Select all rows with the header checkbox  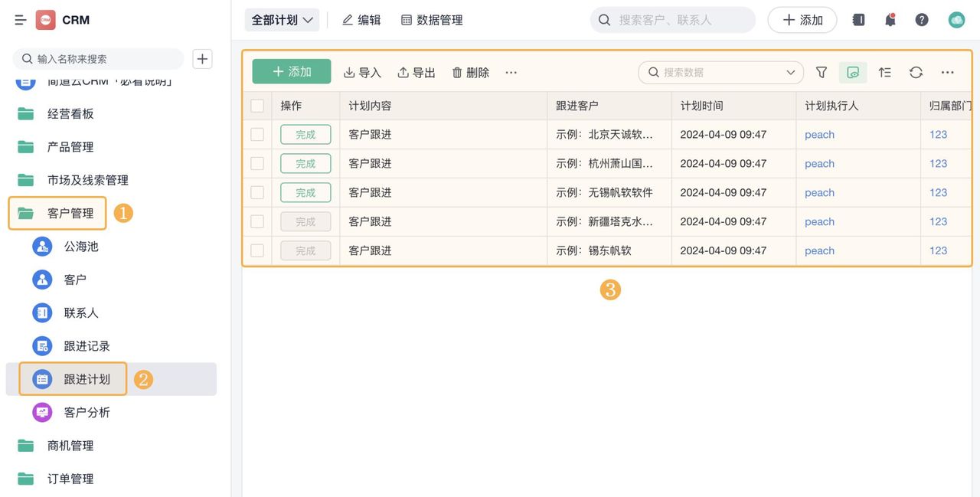pyautogui.click(x=257, y=106)
